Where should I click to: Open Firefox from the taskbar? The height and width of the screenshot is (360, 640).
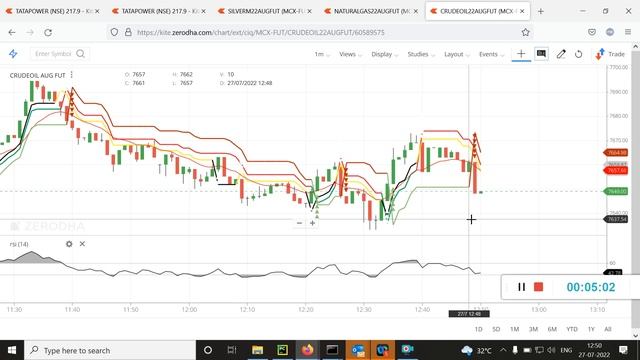307,350
